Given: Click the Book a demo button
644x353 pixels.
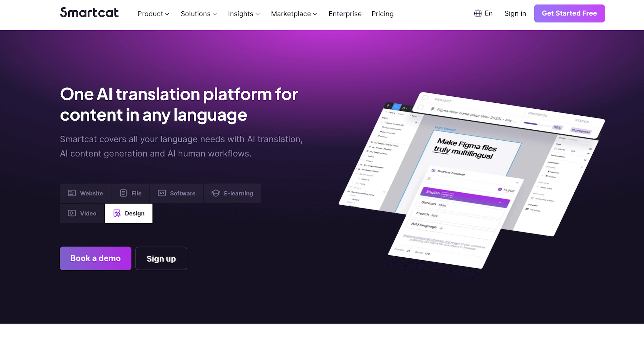Looking at the screenshot, I should 96,258.
